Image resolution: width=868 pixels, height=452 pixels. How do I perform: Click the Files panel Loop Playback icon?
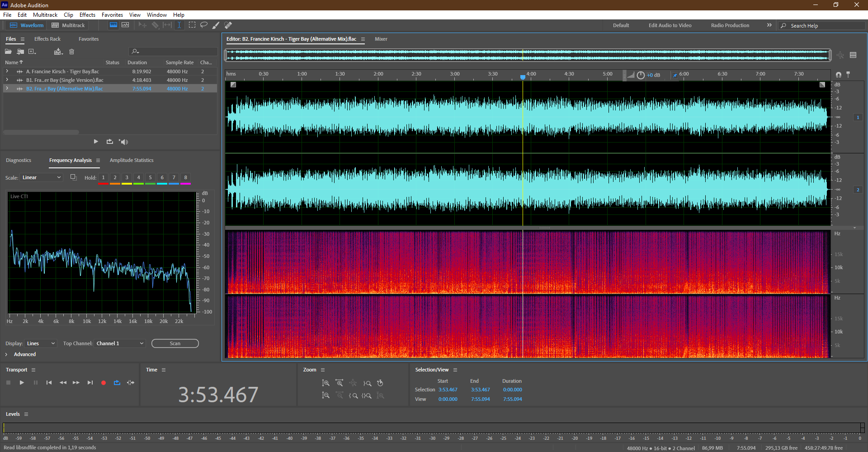109,142
